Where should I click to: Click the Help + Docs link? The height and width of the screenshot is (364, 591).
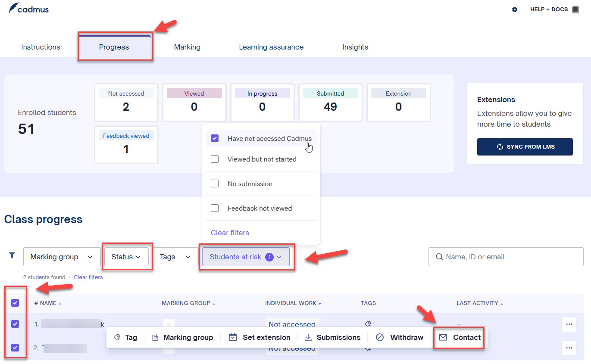[549, 9]
